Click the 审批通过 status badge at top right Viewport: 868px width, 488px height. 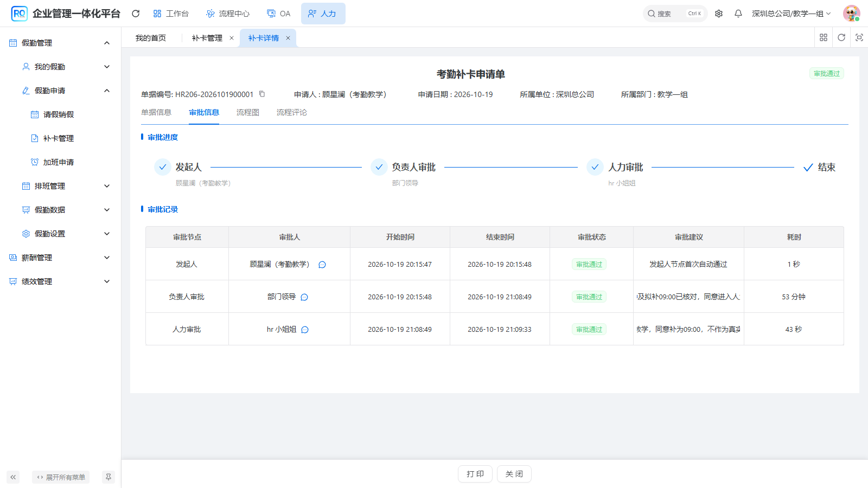[x=827, y=74]
